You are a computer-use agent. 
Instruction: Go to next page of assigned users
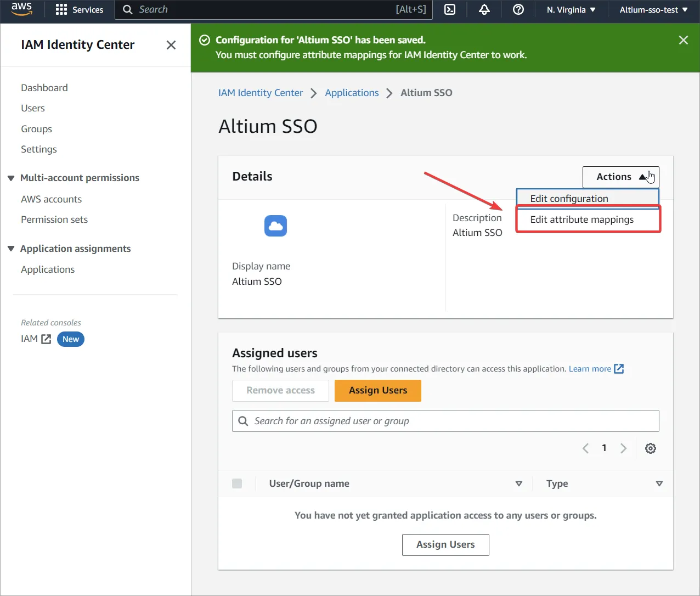[623, 448]
